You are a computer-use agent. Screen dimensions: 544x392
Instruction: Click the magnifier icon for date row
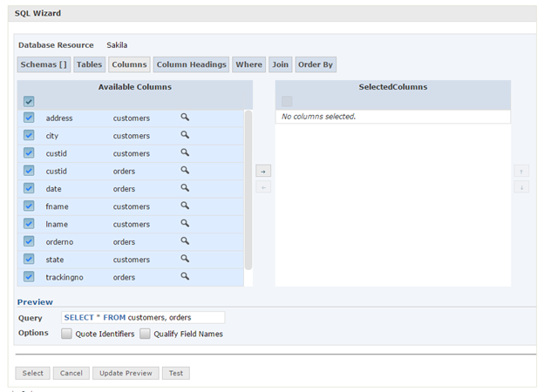pyautogui.click(x=185, y=188)
